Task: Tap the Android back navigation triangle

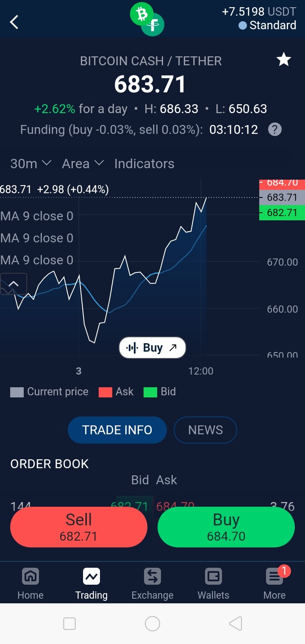Action: pyautogui.click(x=236, y=623)
